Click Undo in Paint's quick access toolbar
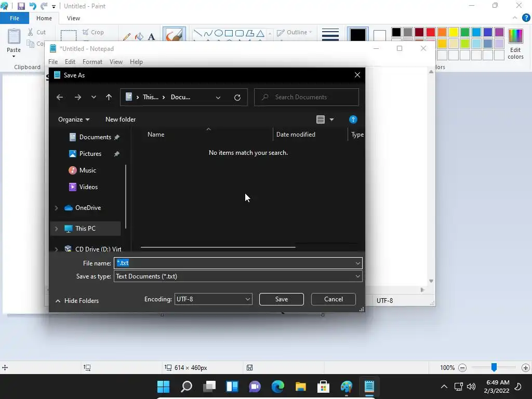 [x=33, y=6]
